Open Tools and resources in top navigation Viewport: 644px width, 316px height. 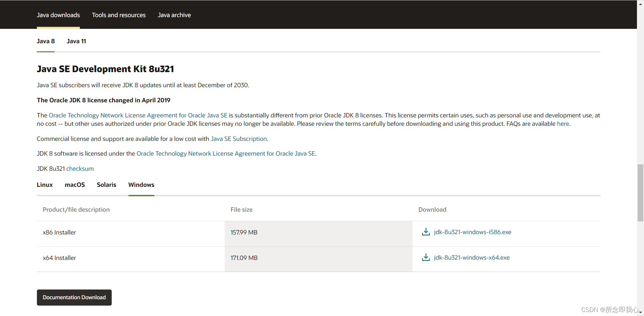tap(119, 15)
